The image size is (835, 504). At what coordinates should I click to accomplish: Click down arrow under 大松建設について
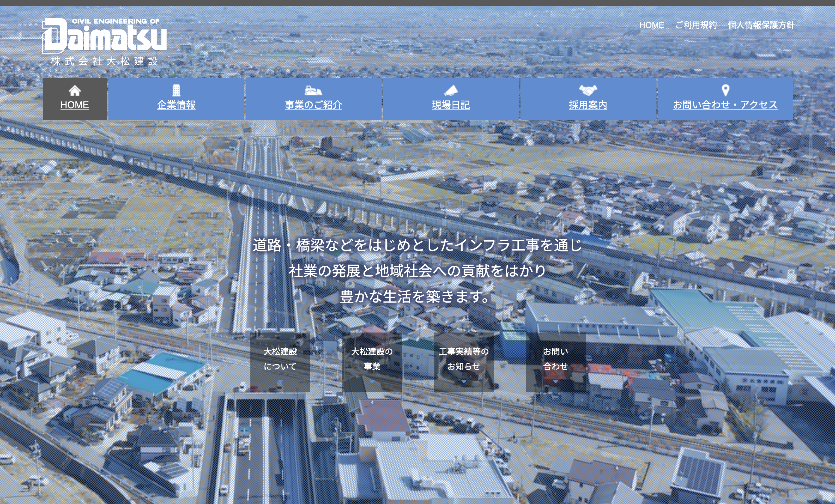[x=280, y=381]
